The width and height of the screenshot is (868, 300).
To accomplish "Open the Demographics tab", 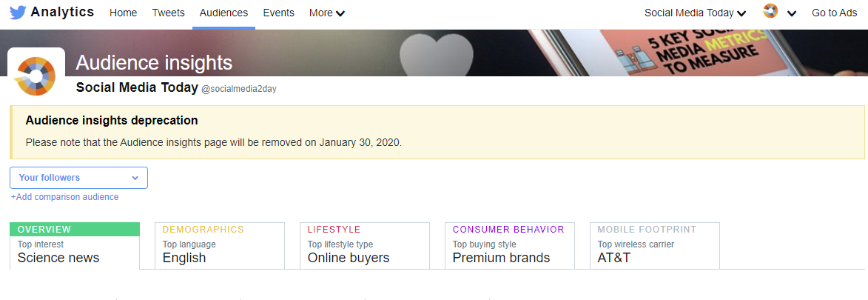I will 219,244.
